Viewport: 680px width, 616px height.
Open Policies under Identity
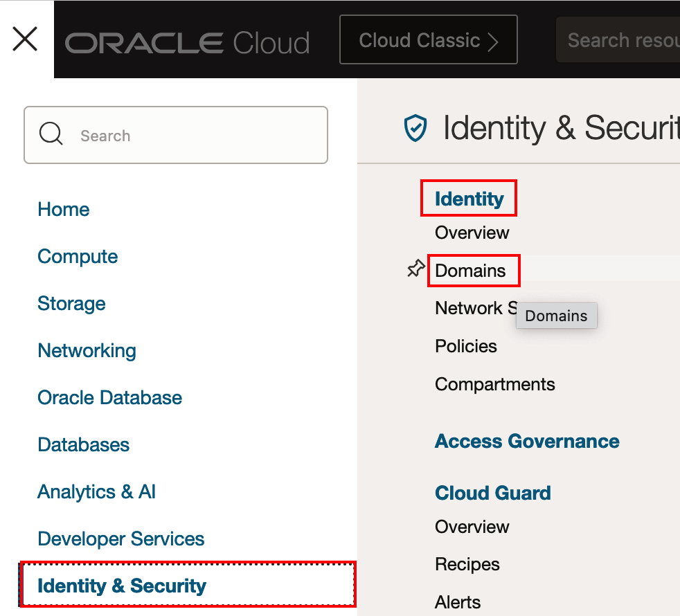point(466,346)
